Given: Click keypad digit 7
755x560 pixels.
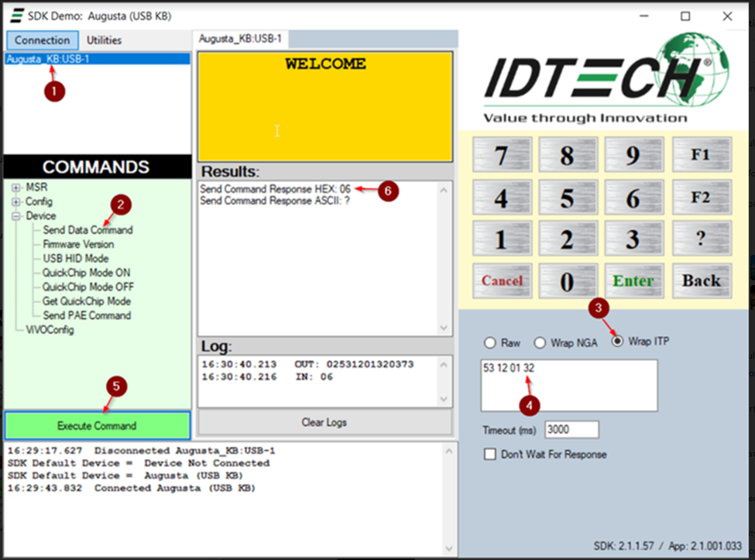Looking at the screenshot, I should coord(503,155).
